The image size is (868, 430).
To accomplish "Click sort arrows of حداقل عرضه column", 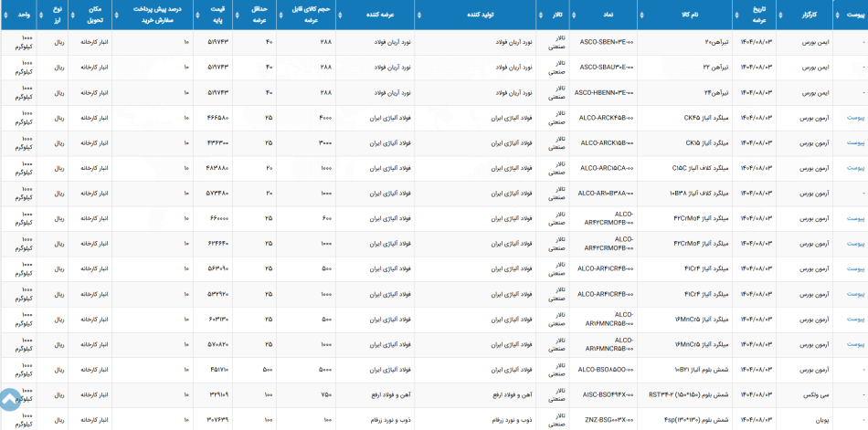I will (x=237, y=15).
